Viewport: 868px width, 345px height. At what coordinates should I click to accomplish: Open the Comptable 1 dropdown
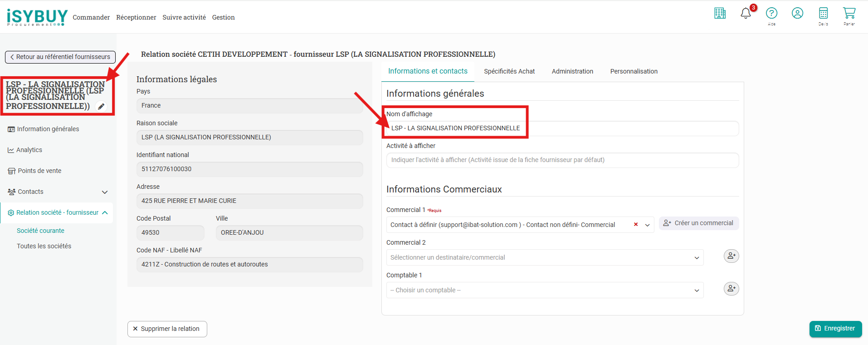[x=545, y=290]
